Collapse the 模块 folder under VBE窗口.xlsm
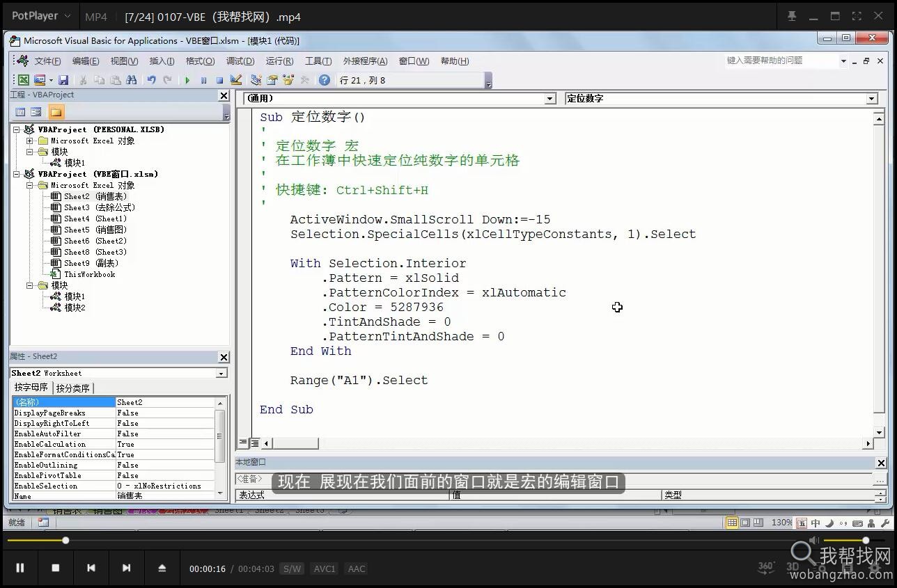This screenshot has height=588, width=897. tap(30, 285)
